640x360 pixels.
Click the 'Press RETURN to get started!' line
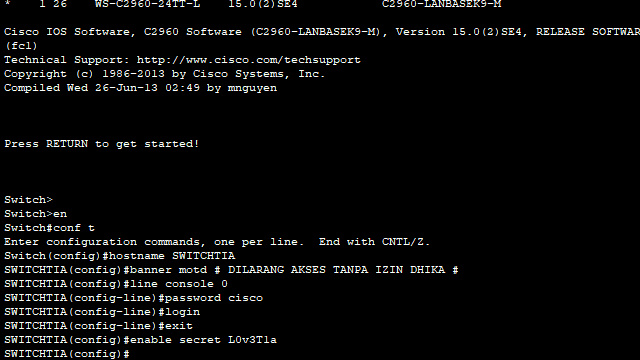(102, 144)
